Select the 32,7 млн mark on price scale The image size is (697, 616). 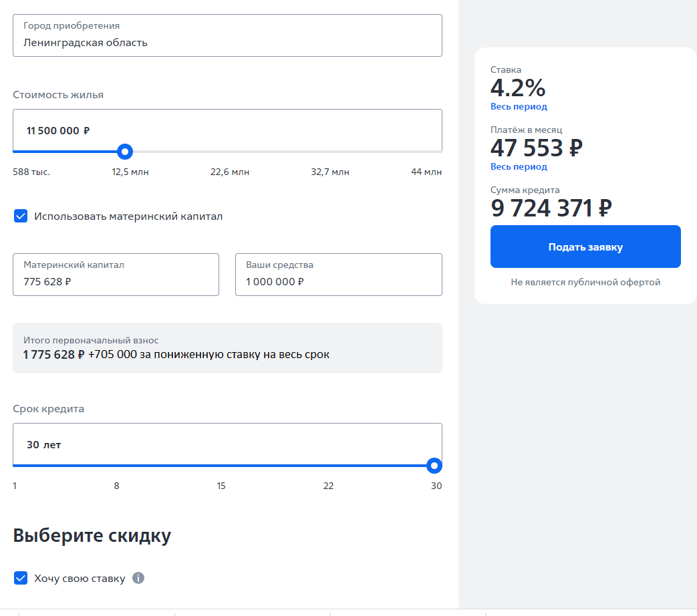coord(330,172)
